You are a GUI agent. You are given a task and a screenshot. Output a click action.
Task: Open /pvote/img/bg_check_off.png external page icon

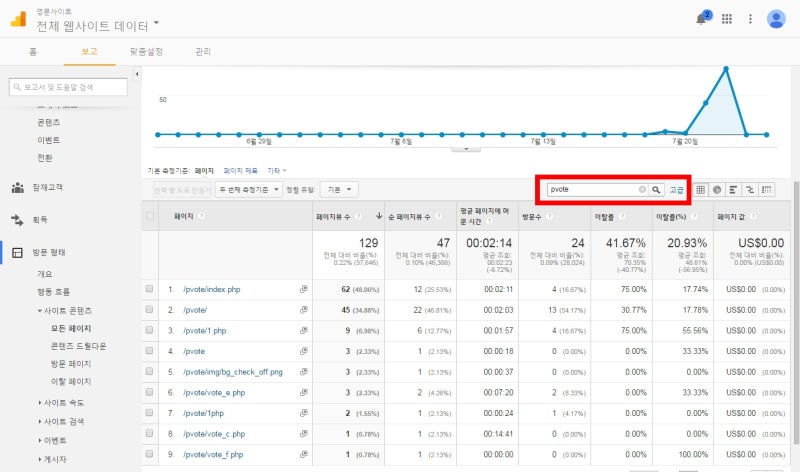(304, 371)
